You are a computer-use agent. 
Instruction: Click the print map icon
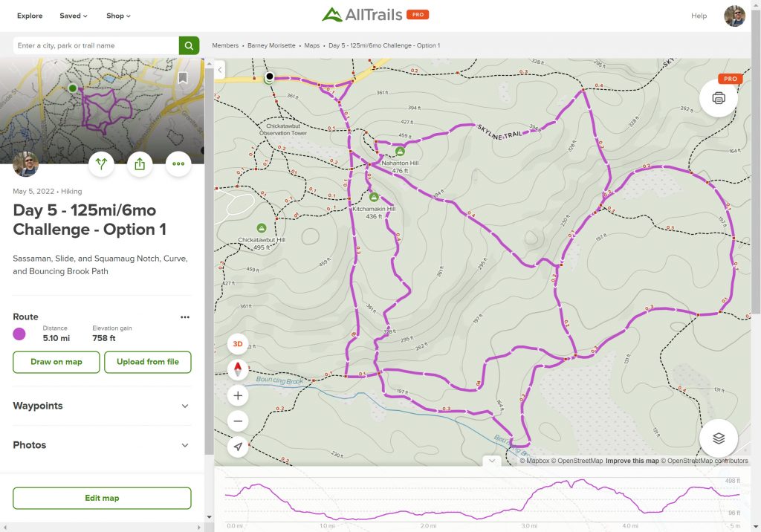pos(718,98)
